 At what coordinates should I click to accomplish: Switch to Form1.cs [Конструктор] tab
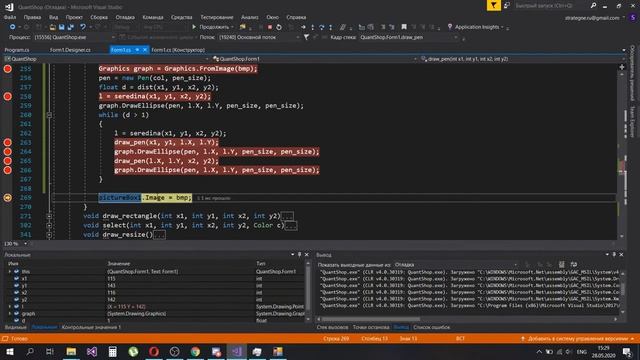click(178, 50)
